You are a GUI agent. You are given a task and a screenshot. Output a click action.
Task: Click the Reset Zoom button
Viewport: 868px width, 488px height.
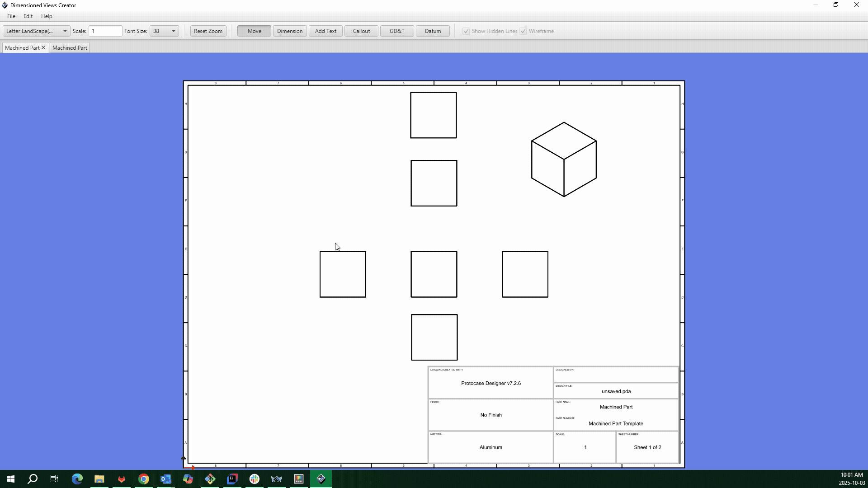[208, 31]
